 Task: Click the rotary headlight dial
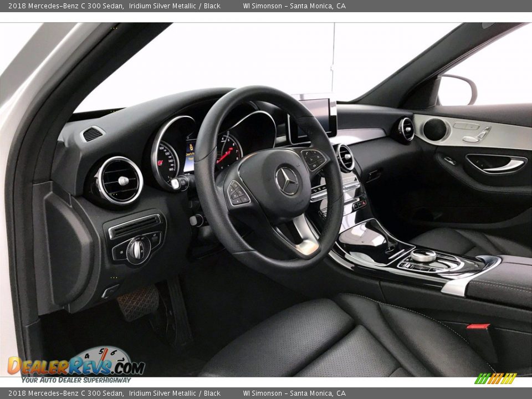tap(136, 250)
